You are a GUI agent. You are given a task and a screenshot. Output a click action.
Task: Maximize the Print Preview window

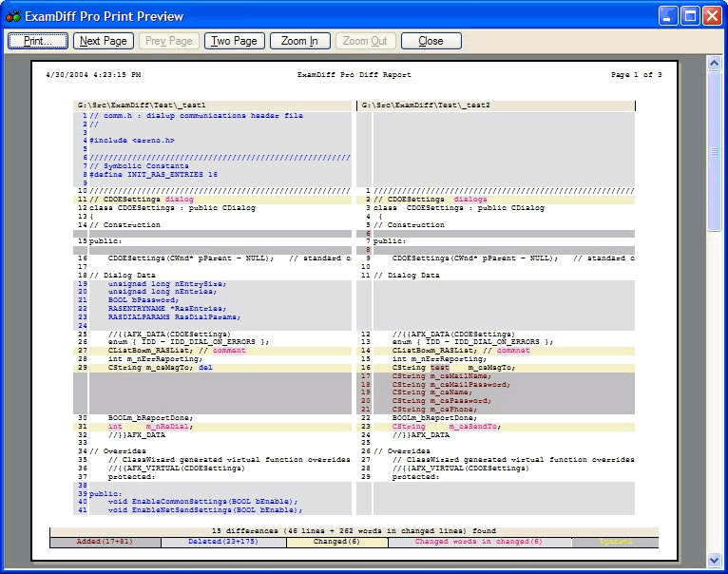[x=690, y=14]
